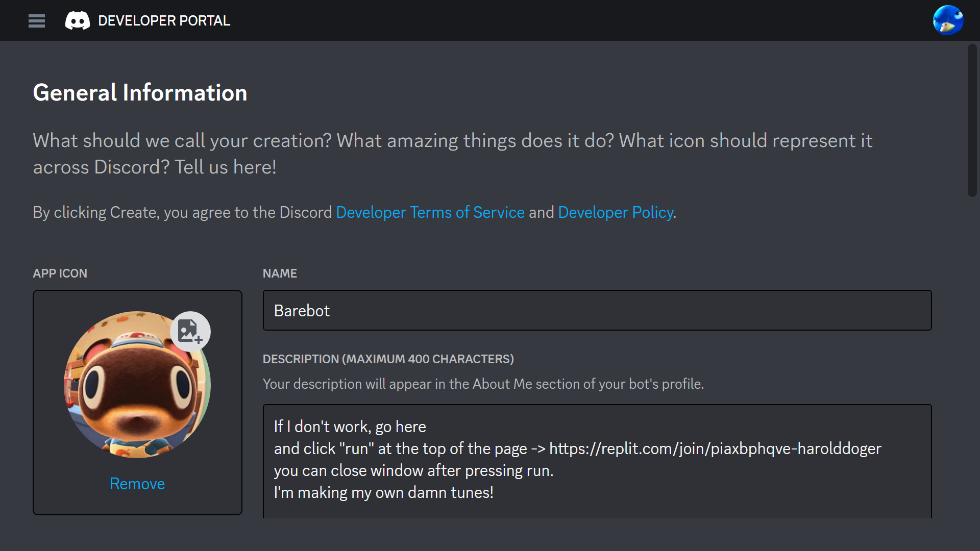Click the Discord logo icon
Viewport: 980px width, 551px height.
click(x=78, y=21)
